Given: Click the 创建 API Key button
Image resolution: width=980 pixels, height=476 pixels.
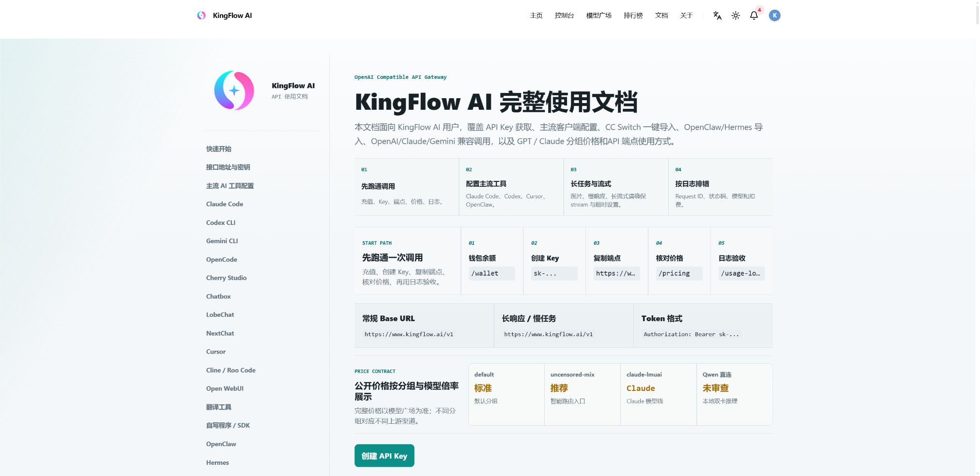Looking at the screenshot, I should click(384, 456).
